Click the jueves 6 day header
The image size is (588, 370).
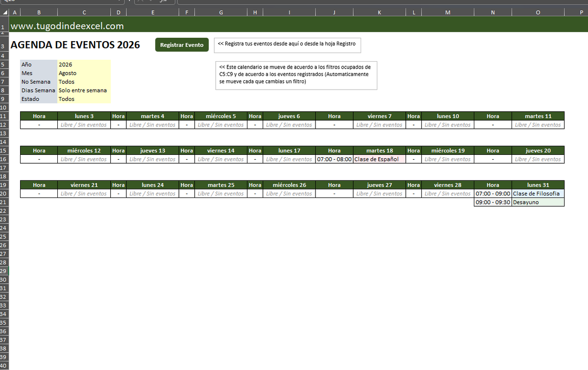pos(289,116)
